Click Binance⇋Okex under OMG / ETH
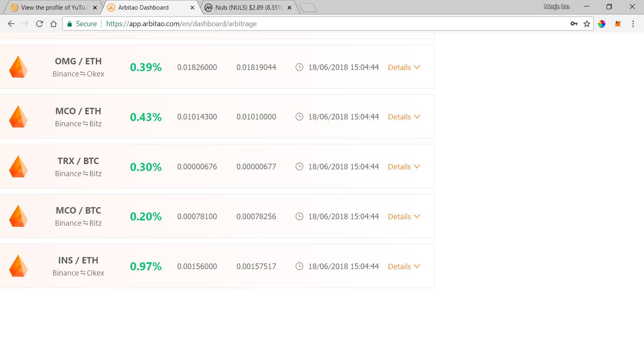This screenshot has height=362, width=644. [x=78, y=74]
